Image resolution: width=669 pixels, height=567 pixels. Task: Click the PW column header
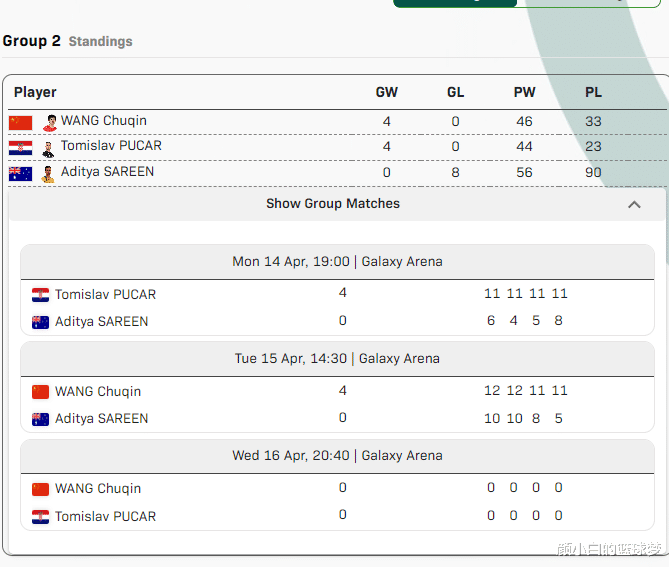pyautogui.click(x=524, y=92)
